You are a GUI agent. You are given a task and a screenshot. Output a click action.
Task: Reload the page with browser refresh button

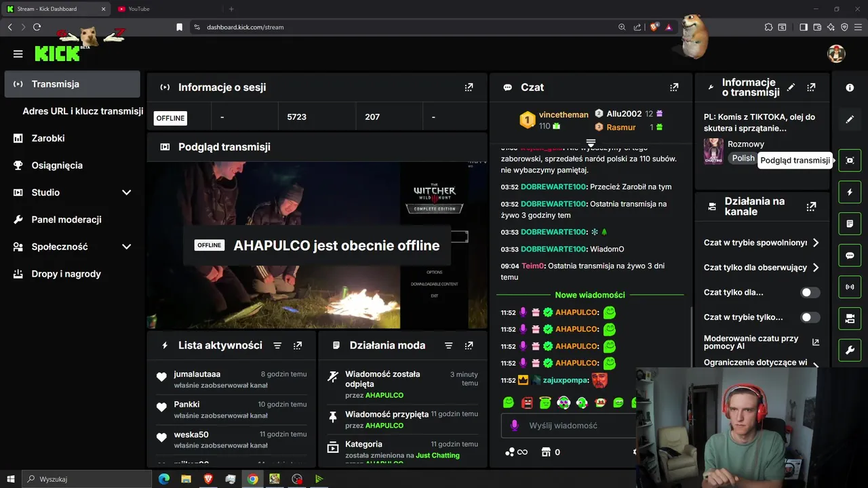pyautogui.click(x=37, y=27)
